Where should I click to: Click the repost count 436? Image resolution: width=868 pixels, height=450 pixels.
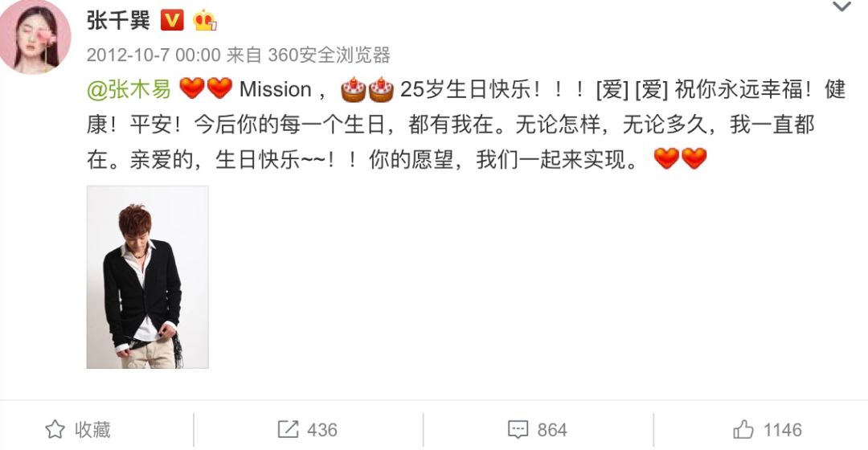click(x=322, y=430)
